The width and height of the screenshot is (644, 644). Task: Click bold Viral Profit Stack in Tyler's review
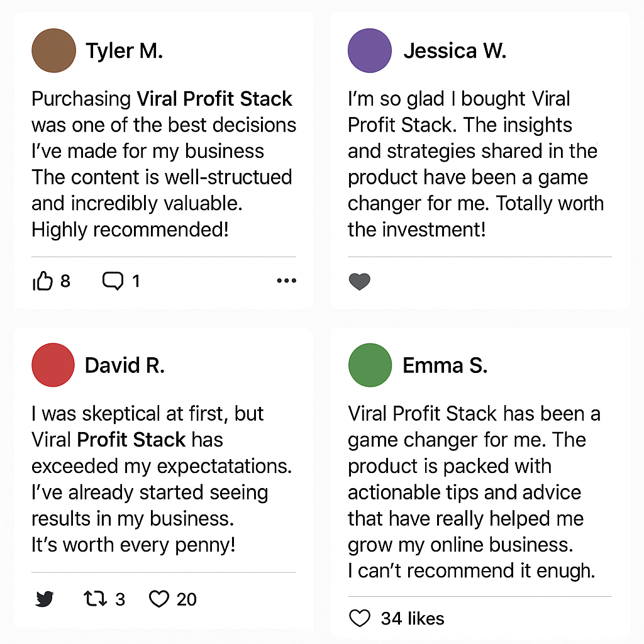pyautogui.click(x=214, y=99)
